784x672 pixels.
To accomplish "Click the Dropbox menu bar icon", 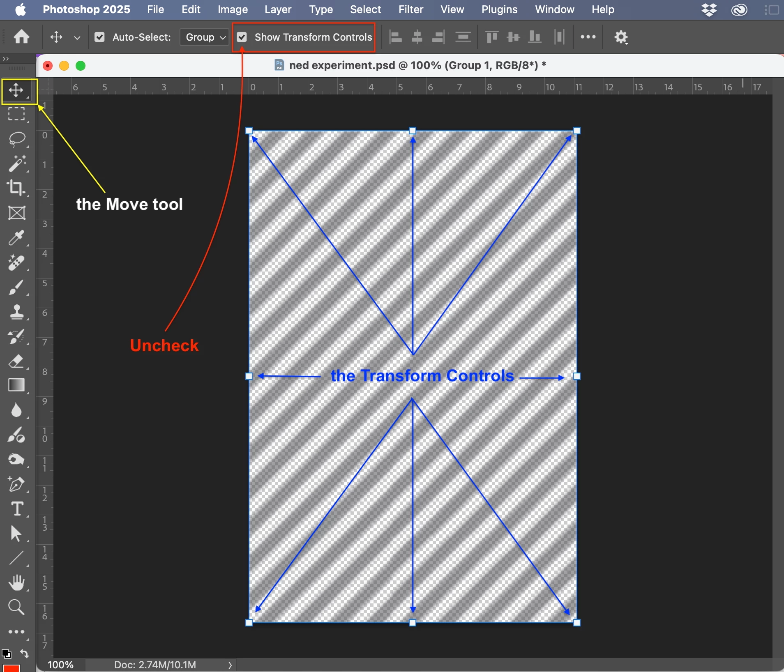I will [709, 9].
